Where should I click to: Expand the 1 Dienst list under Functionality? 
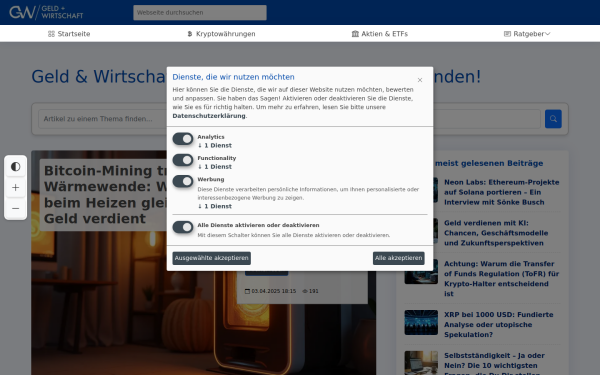tap(215, 166)
